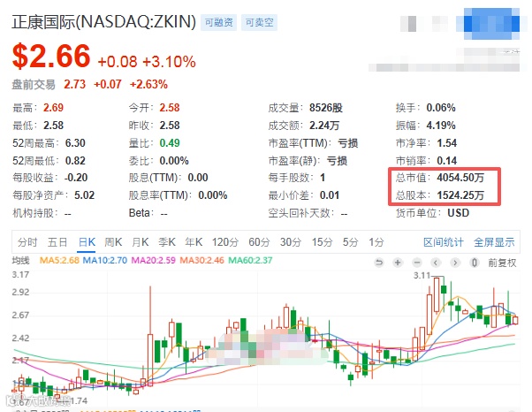Click the candle-shaped chart style icon
The image size is (532, 412).
point(475,263)
